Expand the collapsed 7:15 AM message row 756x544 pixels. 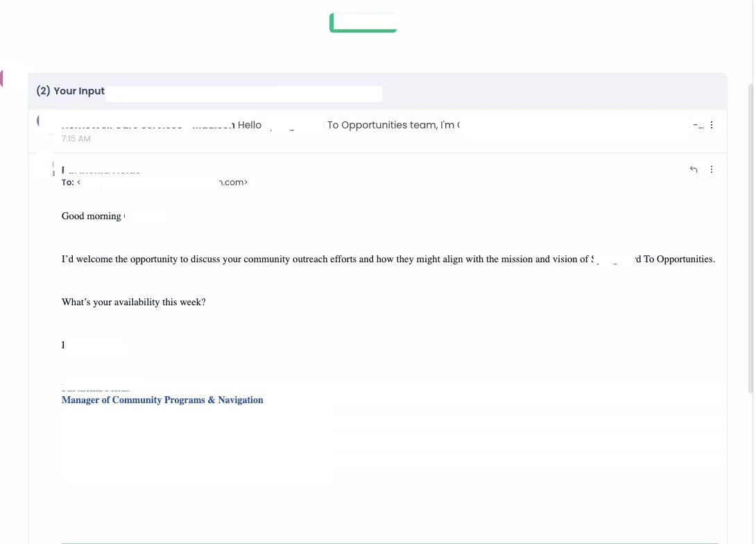tap(377, 131)
